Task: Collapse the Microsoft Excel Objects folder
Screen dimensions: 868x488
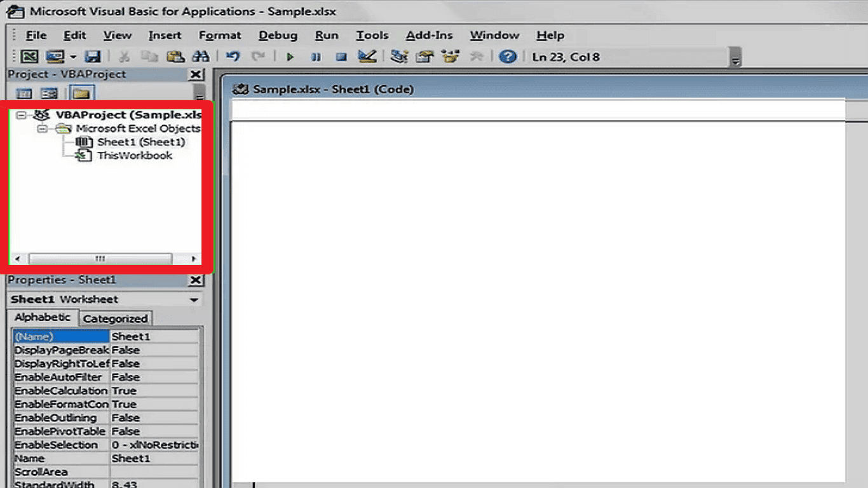Action: 42,128
